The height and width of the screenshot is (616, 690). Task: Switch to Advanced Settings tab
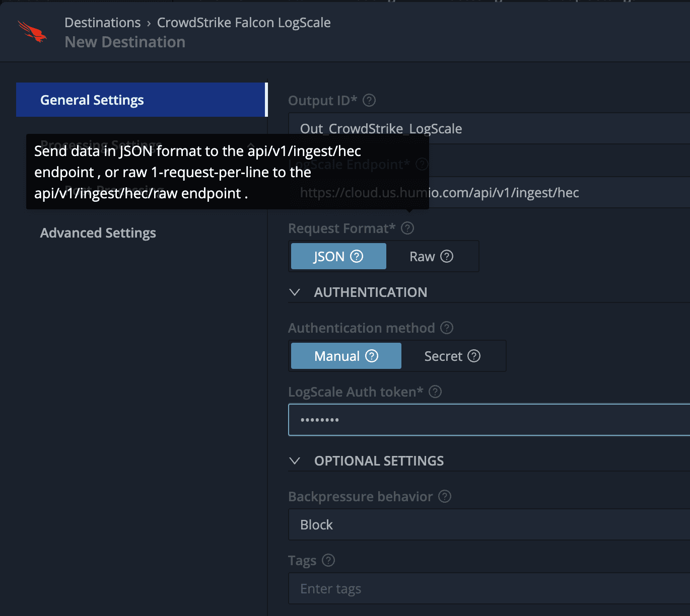tap(98, 233)
